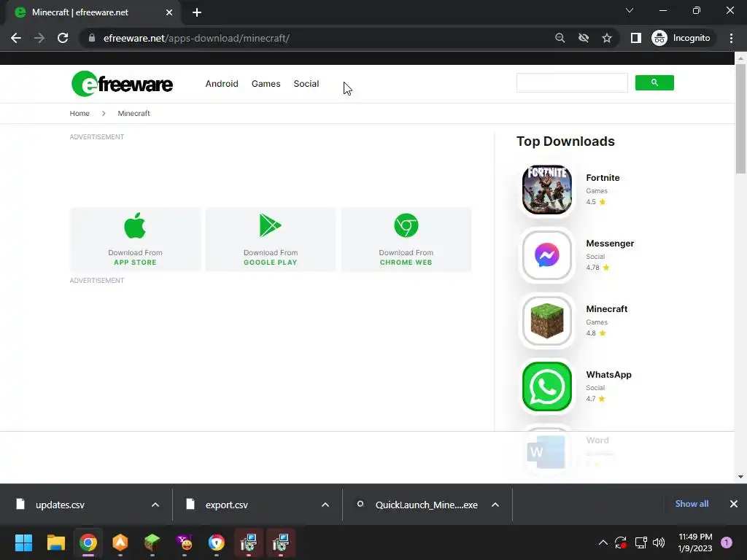Click the Messenger app icon
Image resolution: width=747 pixels, height=560 pixels.
pos(547,255)
